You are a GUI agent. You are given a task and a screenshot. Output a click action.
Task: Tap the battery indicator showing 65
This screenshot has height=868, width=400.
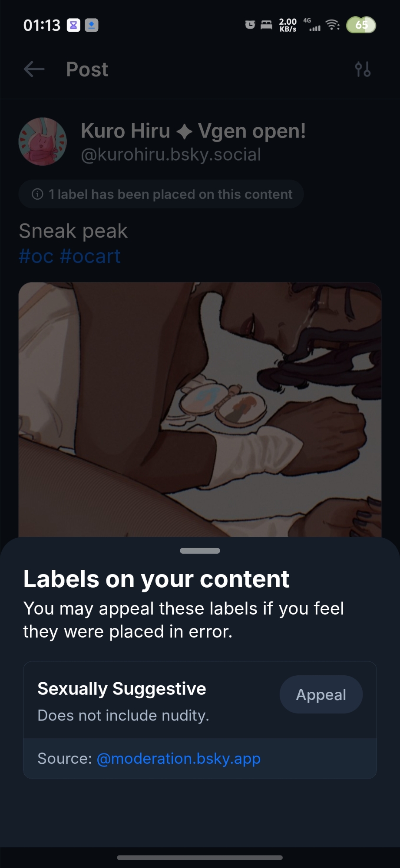(x=361, y=25)
